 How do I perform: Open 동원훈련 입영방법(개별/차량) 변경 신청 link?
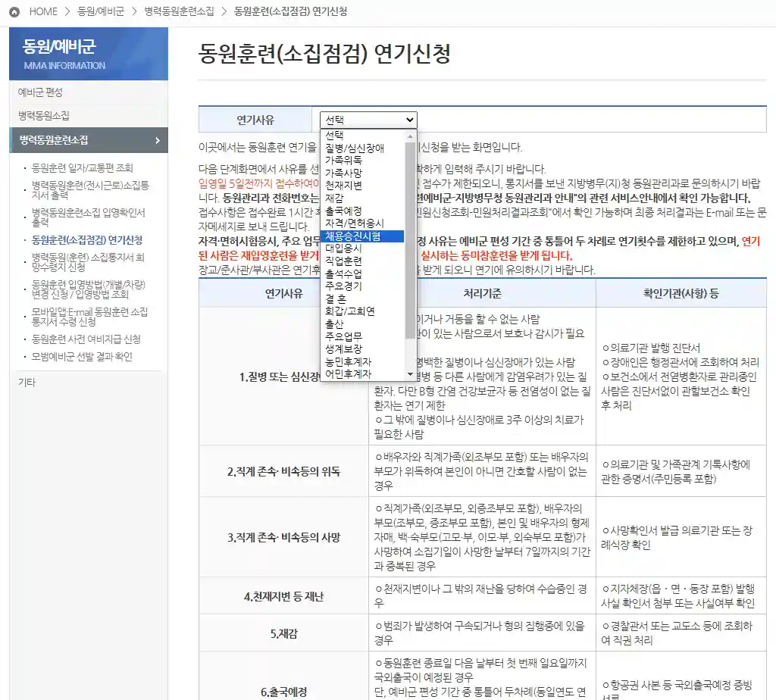point(88,289)
